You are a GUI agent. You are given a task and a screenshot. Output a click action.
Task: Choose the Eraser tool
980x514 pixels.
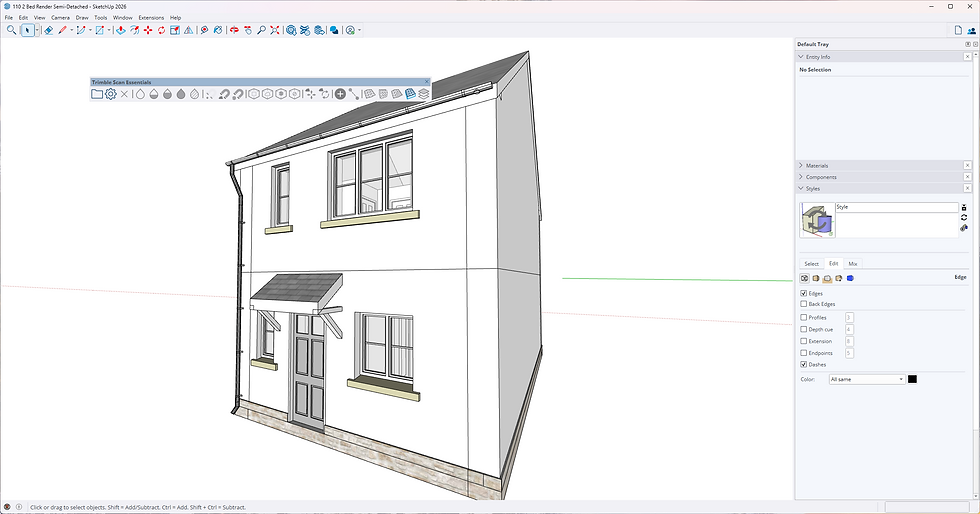coord(48,30)
